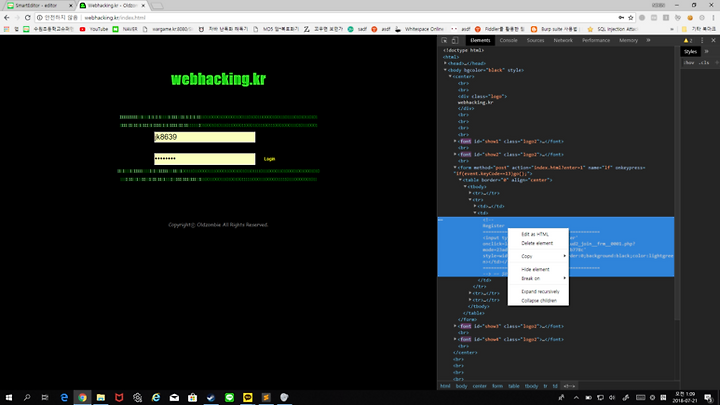This screenshot has width=720, height=405.
Task: Select form in the DOM breadcrumb bar
Action: point(497,386)
